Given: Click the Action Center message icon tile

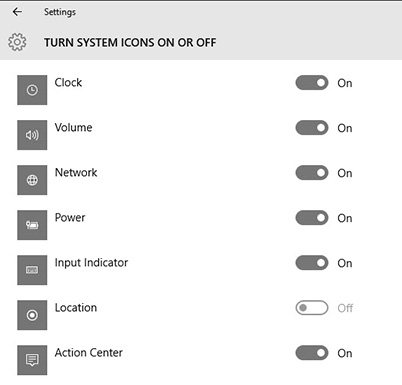Looking at the screenshot, I should coord(32,360).
